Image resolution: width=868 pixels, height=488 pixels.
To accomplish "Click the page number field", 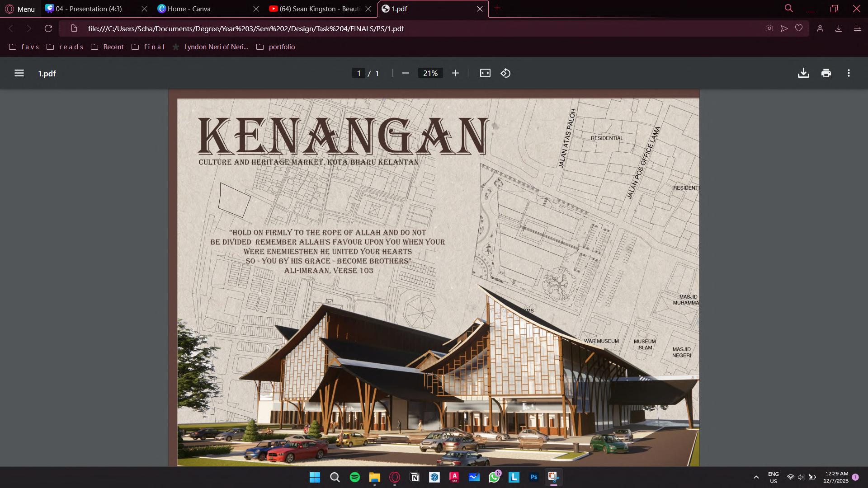I will (359, 73).
